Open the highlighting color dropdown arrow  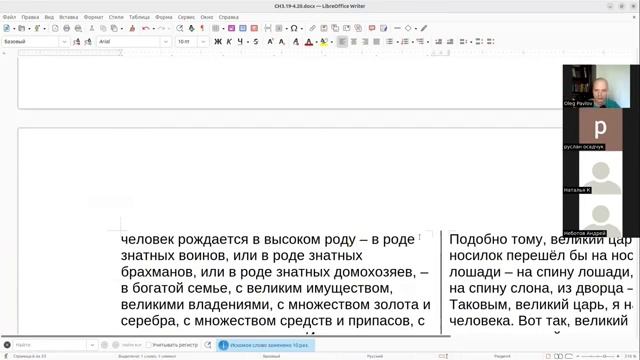[331, 42]
